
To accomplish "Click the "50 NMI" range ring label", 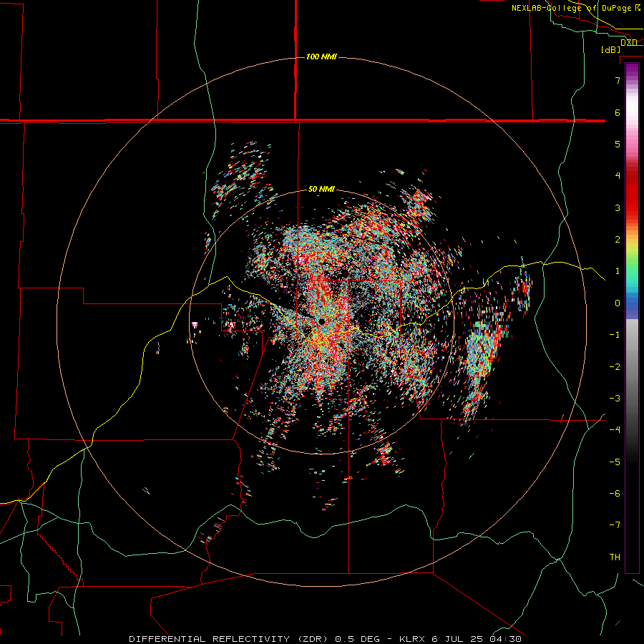I will pos(321,189).
